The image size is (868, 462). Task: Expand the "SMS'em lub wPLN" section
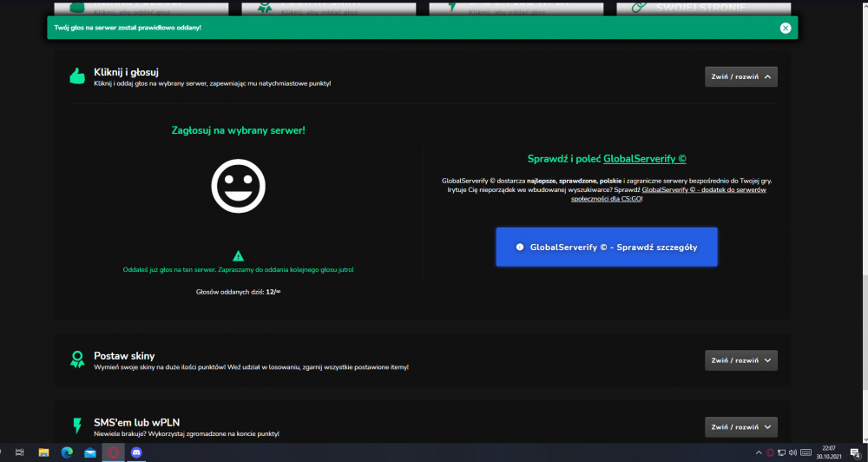click(740, 427)
